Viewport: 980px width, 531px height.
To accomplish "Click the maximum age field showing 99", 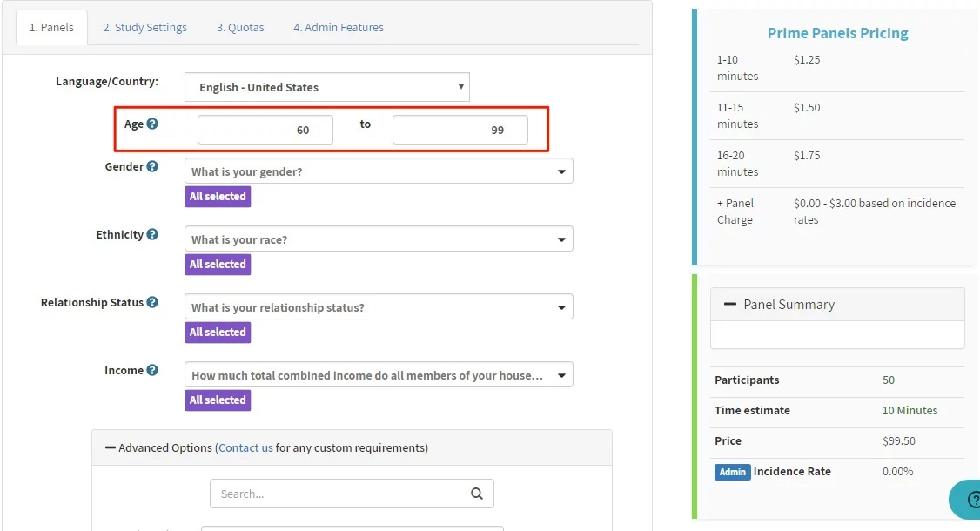I will pyautogui.click(x=460, y=130).
